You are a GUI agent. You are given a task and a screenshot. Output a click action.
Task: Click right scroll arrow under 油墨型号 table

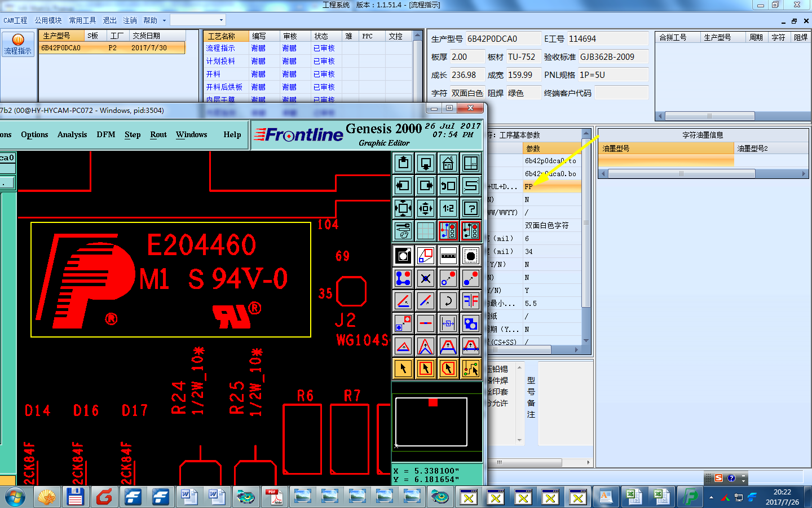coord(804,174)
